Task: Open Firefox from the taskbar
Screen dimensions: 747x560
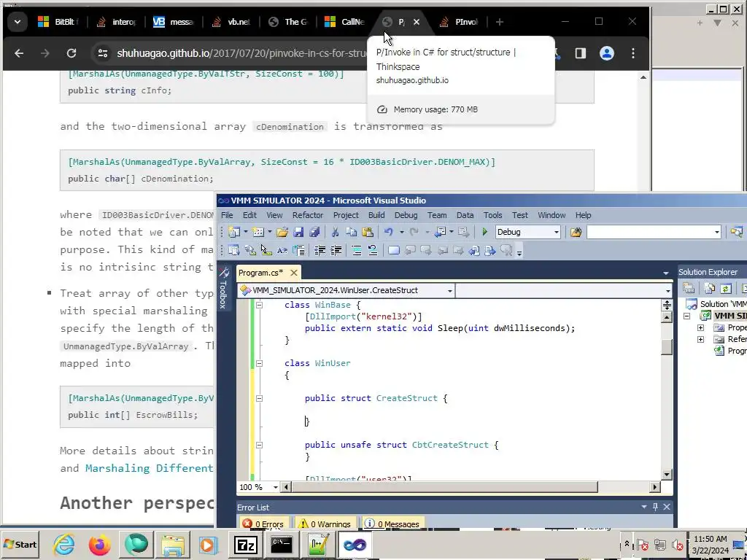Action: (x=99, y=545)
